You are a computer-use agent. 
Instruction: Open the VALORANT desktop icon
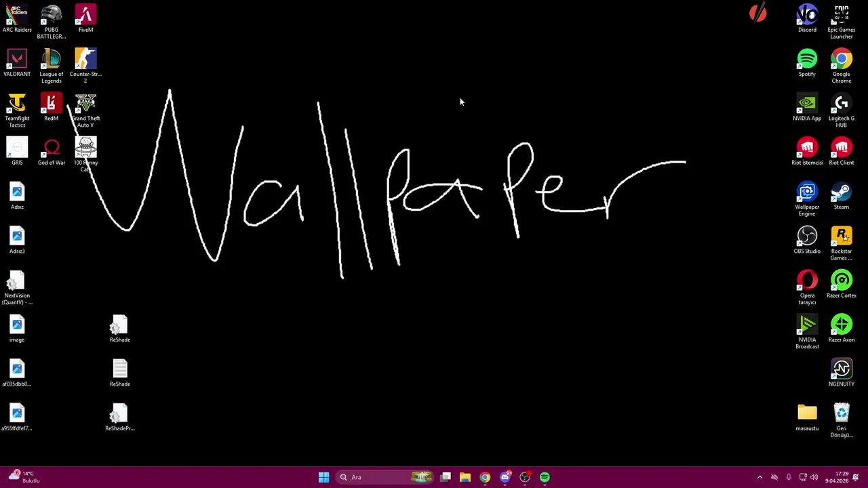pyautogui.click(x=17, y=63)
